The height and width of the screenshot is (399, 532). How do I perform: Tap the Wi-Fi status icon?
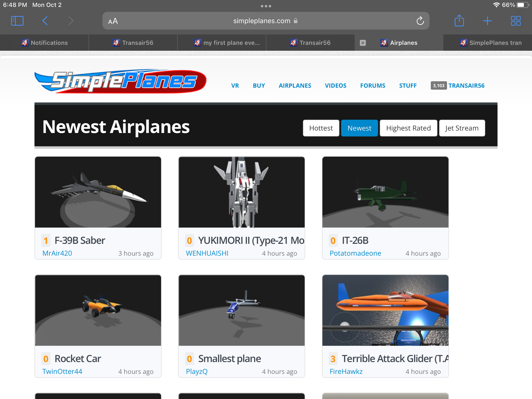[x=496, y=5]
